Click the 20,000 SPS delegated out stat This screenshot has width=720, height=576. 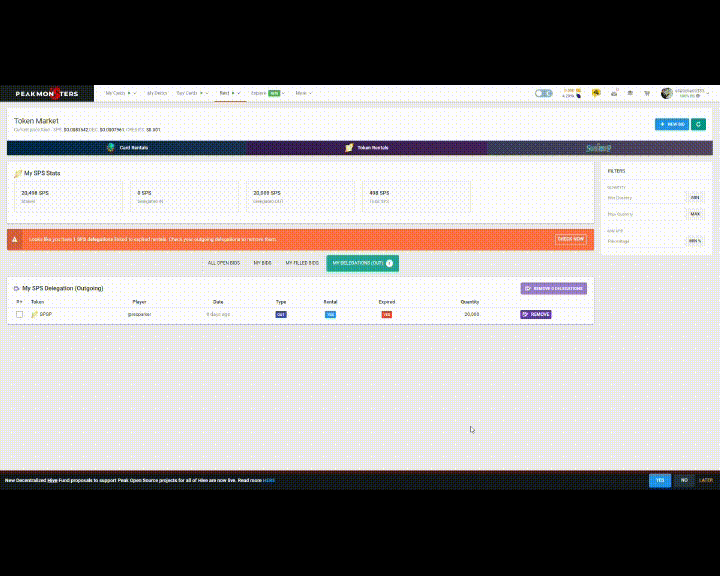click(300, 197)
